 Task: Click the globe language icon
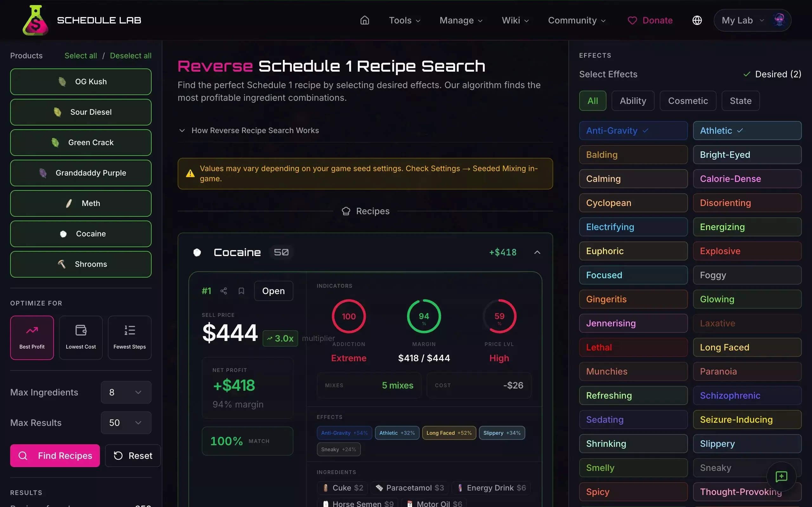click(x=697, y=21)
